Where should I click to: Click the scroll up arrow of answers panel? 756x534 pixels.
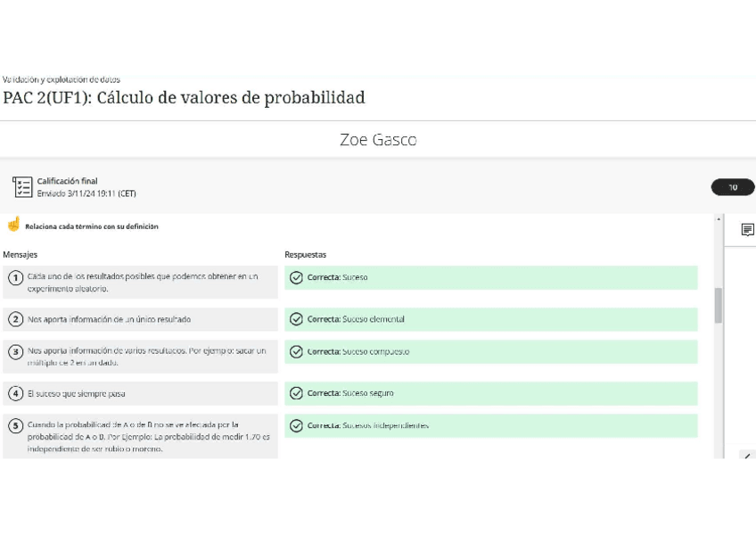(719, 219)
